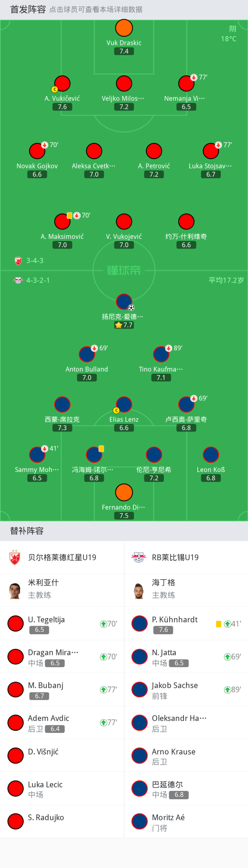Open substitute Jakob Sachse entry
Image resolution: width=248 pixels, height=868 pixels.
tap(186, 690)
